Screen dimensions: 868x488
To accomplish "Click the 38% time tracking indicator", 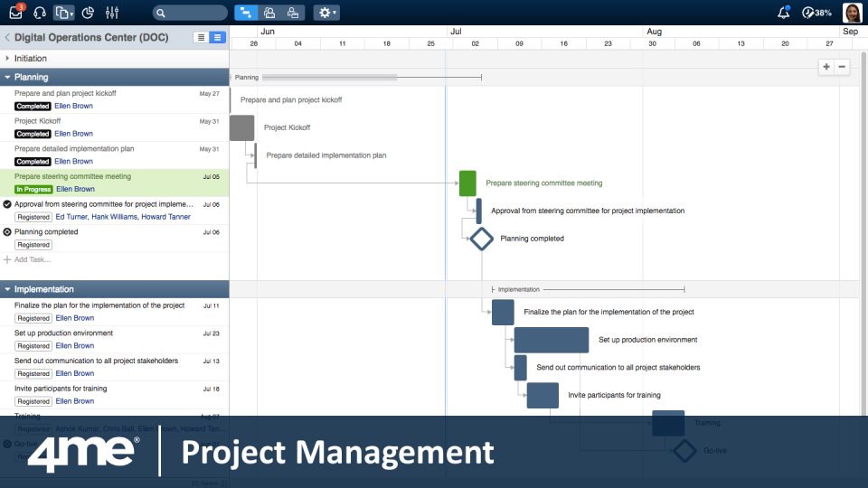I will click(817, 13).
